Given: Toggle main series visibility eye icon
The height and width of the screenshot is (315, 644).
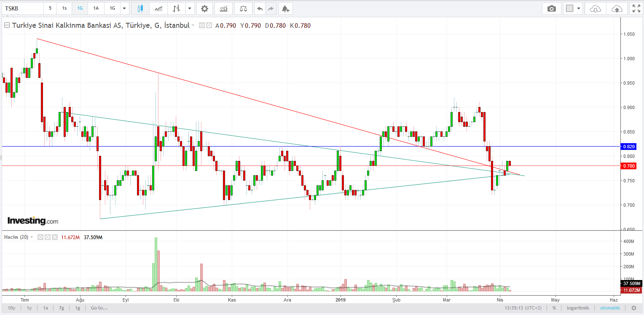Looking at the screenshot, I should click(202, 26).
